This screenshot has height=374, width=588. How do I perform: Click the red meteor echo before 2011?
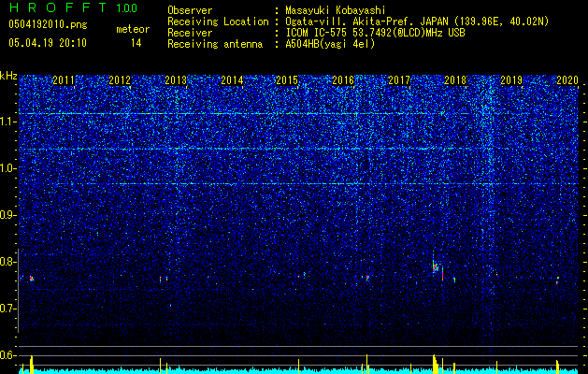(32, 279)
